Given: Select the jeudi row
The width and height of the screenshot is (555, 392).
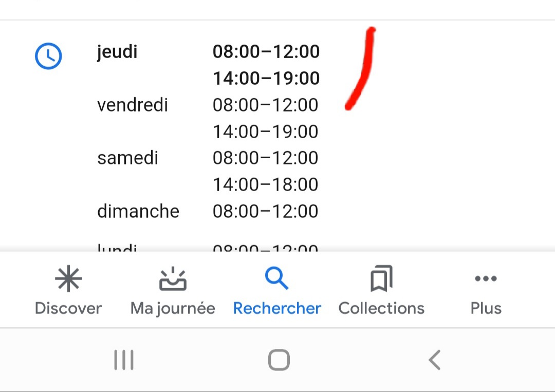Looking at the screenshot, I should pyautogui.click(x=209, y=65).
